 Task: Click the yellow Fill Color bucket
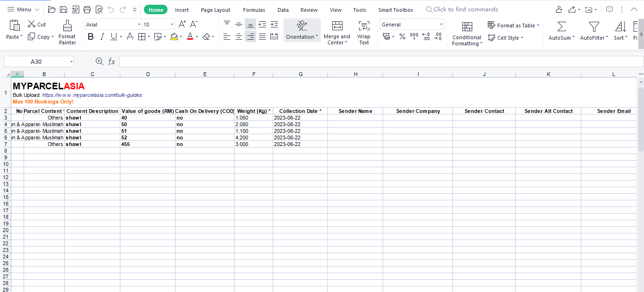click(174, 36)
